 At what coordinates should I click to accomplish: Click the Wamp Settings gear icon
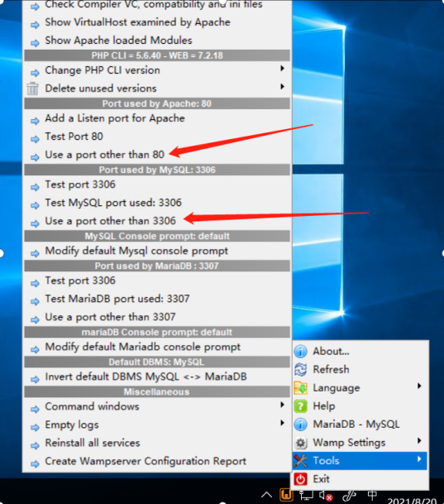point(300,443)
